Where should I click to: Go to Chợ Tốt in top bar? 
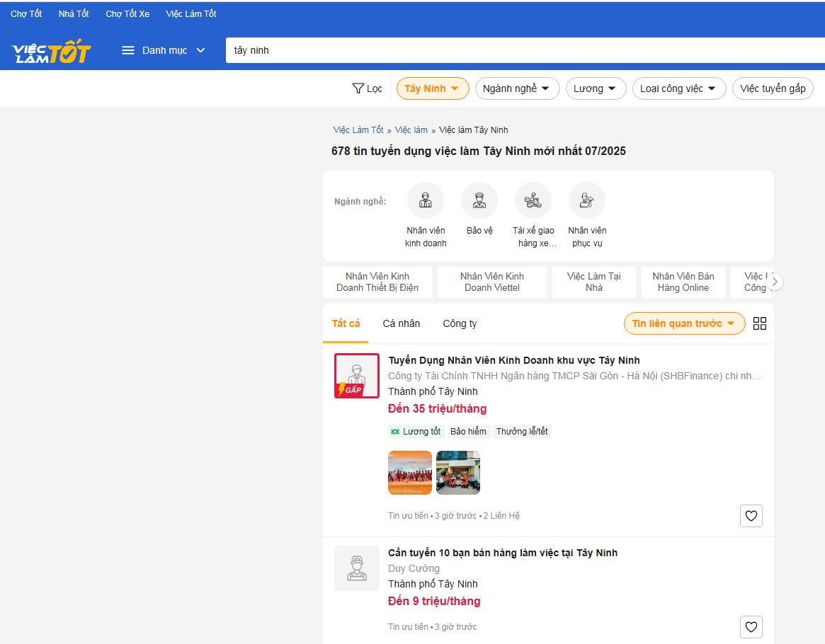(26, 13)
